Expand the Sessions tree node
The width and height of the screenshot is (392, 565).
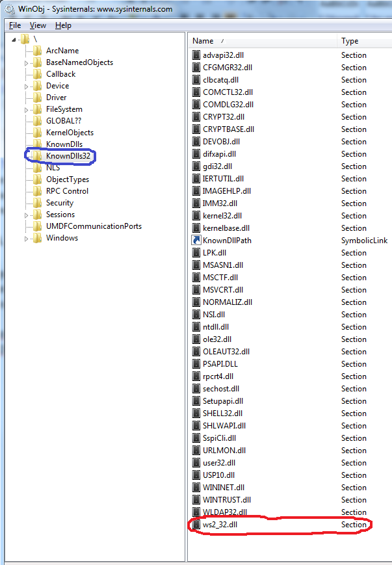coord(26,215)
